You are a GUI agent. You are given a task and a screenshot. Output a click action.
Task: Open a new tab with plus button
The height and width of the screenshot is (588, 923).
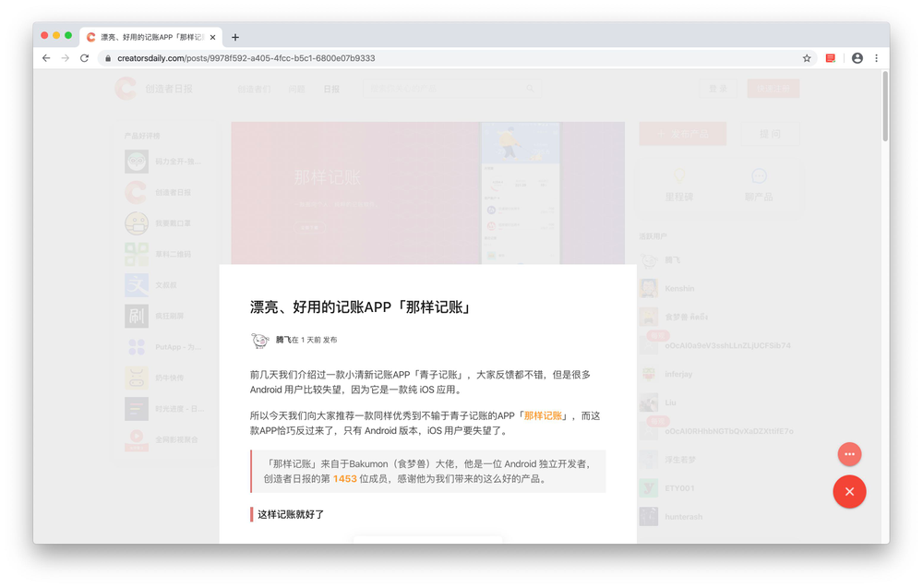coord(234,37)
